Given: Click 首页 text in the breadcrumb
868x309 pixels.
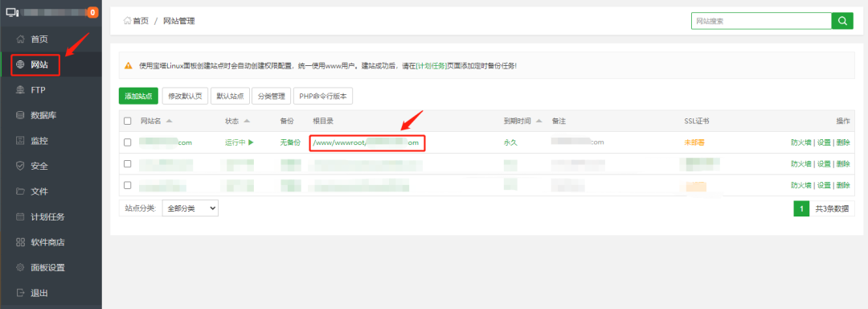Looking at the screenshot, I should click(x=141, y=21).
